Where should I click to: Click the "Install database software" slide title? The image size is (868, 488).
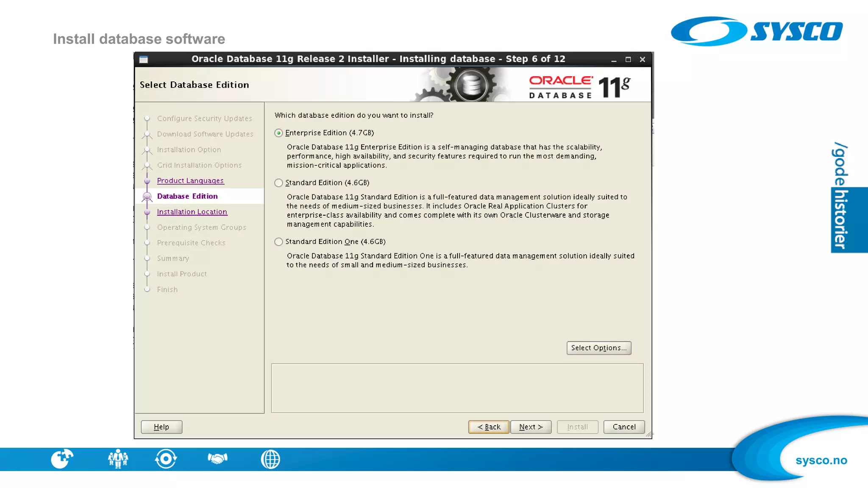(139, 39)
